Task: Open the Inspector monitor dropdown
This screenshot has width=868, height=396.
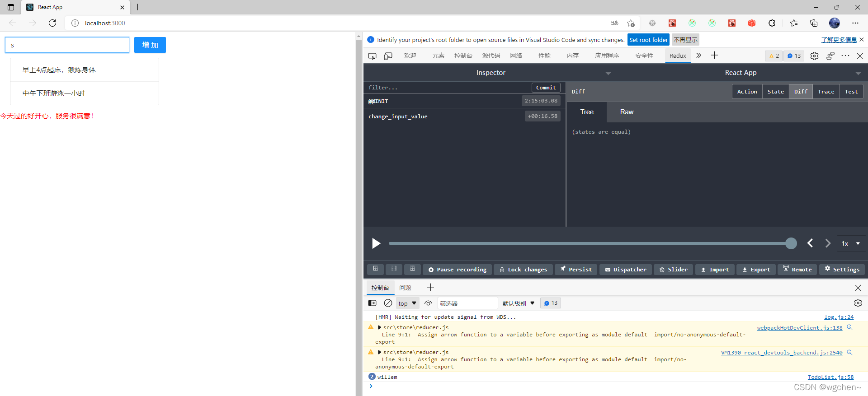Action: pos(608,73)
